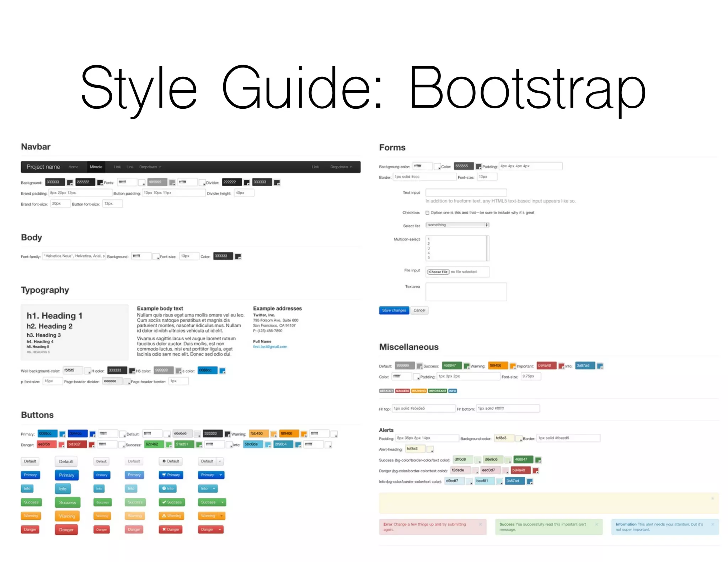The width and height of the screenshot is (728, 562).
Task: Open caret on the Primary split button
Action: [x=221, y=475]
